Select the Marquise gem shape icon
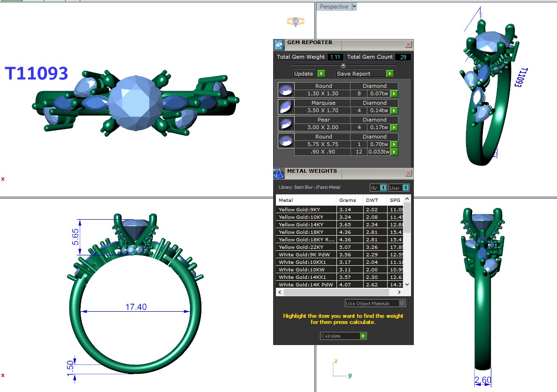This screenshot has width=557, height=392. pos(286,107)
